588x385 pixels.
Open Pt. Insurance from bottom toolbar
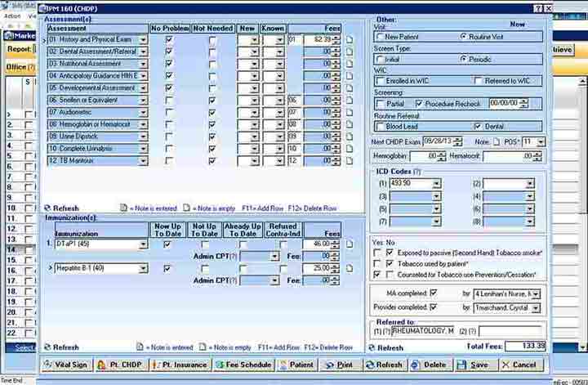pyautogui.click(x=180, y=365)
